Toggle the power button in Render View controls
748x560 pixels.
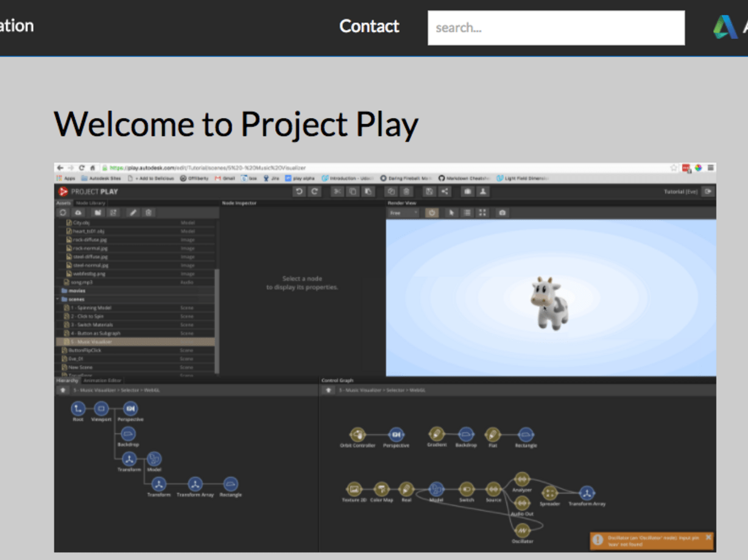pos(431,212)
